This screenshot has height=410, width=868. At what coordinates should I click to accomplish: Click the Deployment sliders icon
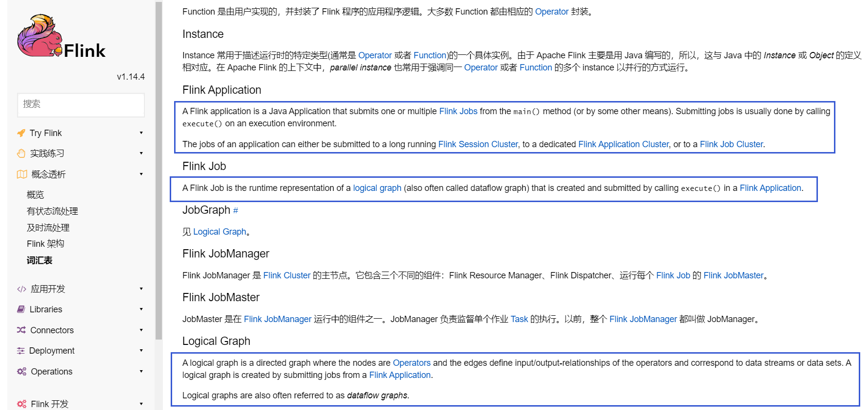point(20,351)
